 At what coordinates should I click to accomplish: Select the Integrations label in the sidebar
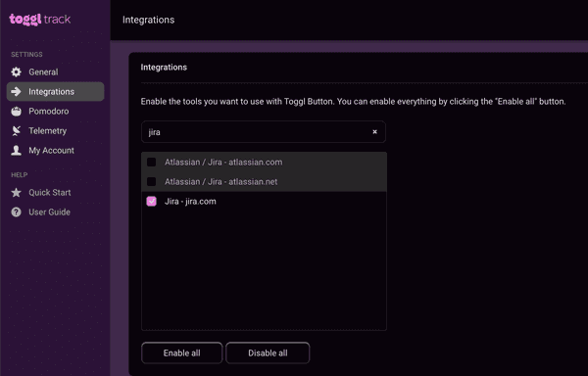coord(51,91)
